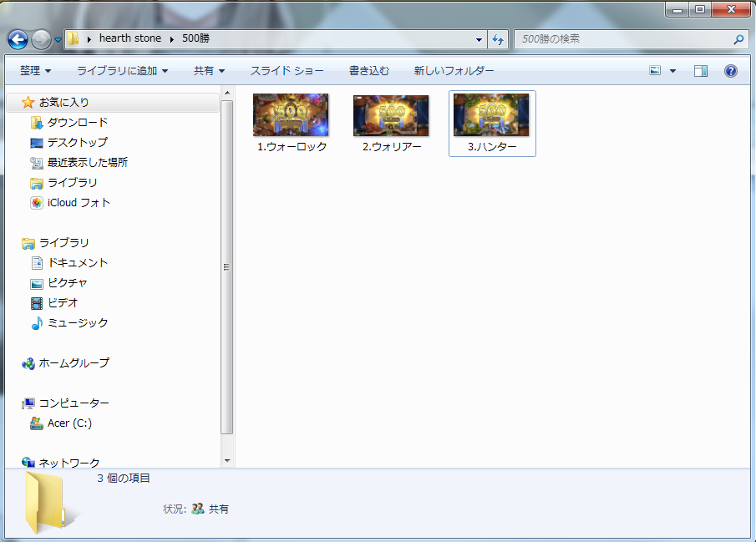Viewport: 756px width, 542px height.
Task: Click the ドキュメント page icon
Action: coord(37,263)
